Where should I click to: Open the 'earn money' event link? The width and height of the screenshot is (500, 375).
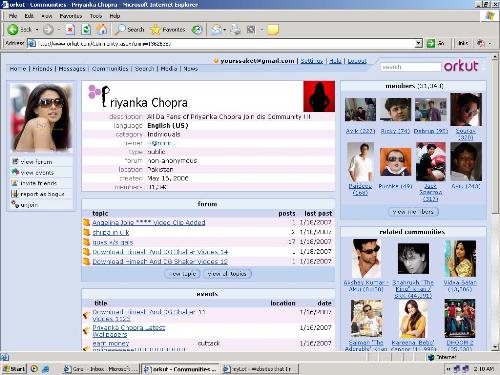111,343
